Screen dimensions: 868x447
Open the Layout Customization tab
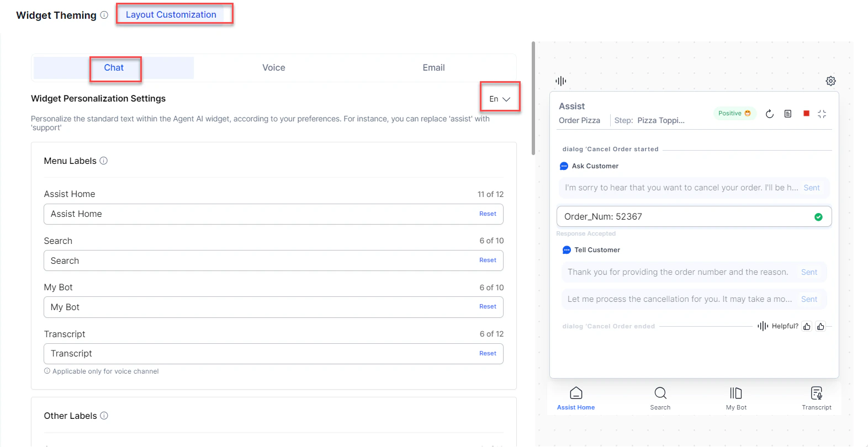pos(171,14)
